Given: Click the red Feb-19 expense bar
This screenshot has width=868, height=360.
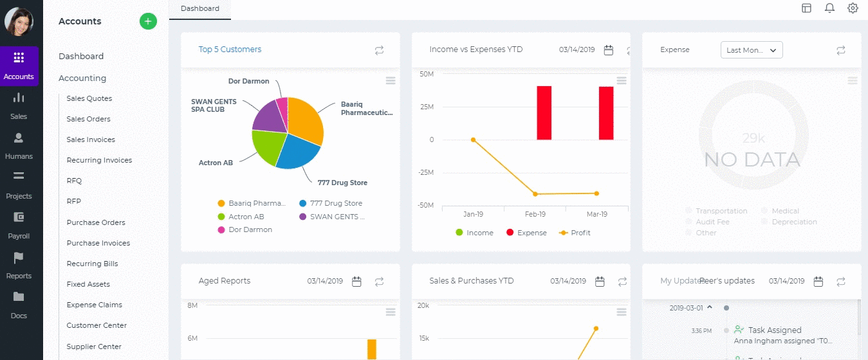Looking at the screenshot, I should tap(544, 113).
